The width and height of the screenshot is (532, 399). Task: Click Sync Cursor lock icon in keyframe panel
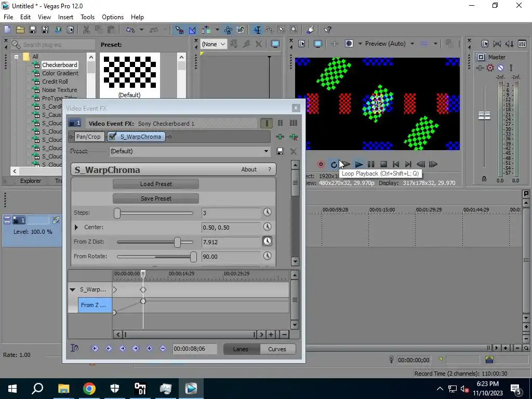[x=75, y=348]
